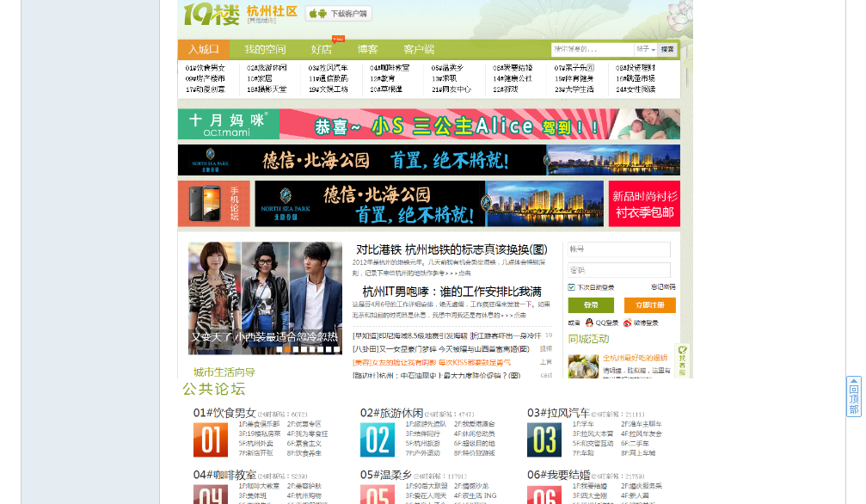
Task: Sign in with 微博登录 Weibo icon
Action: 628,323
